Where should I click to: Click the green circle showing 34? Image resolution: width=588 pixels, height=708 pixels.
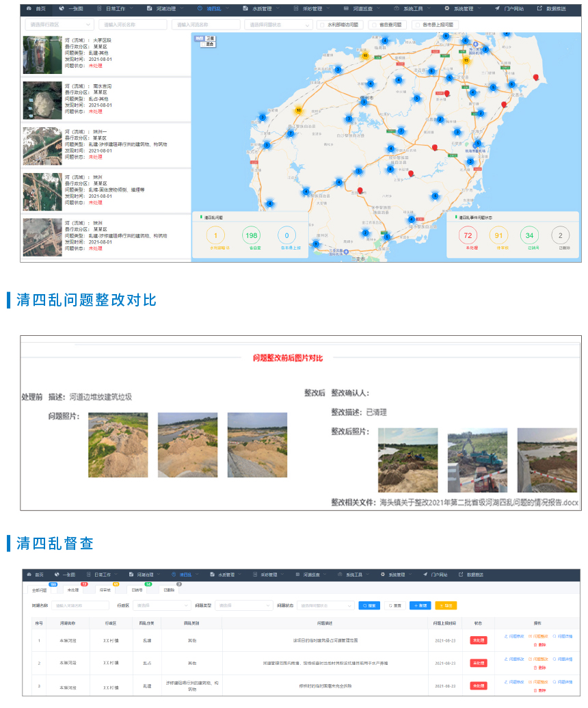point(529,235)
